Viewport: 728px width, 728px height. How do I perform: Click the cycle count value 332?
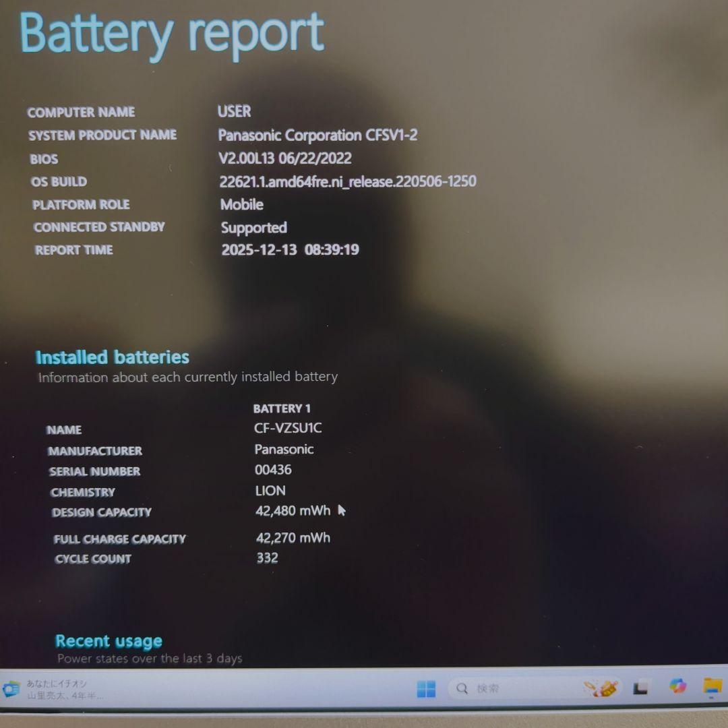point(267,558)
